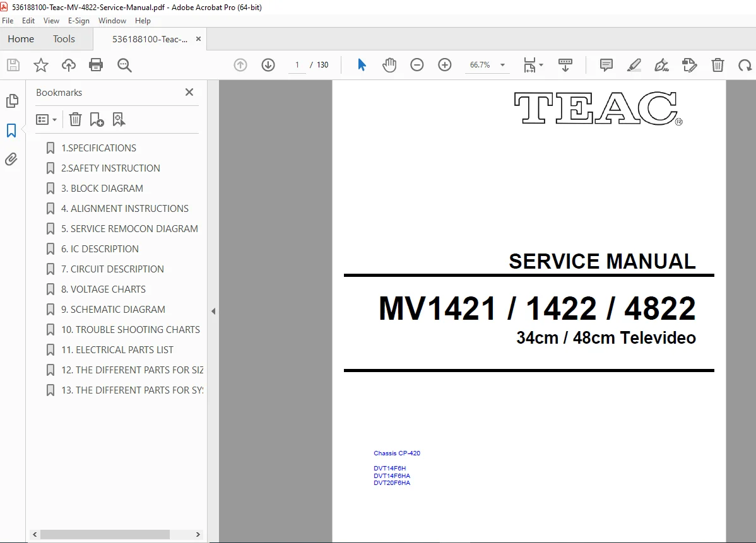Viewport: 756px width, 543px height.
Task: Open the E-Sign menu
Action: 79,21
